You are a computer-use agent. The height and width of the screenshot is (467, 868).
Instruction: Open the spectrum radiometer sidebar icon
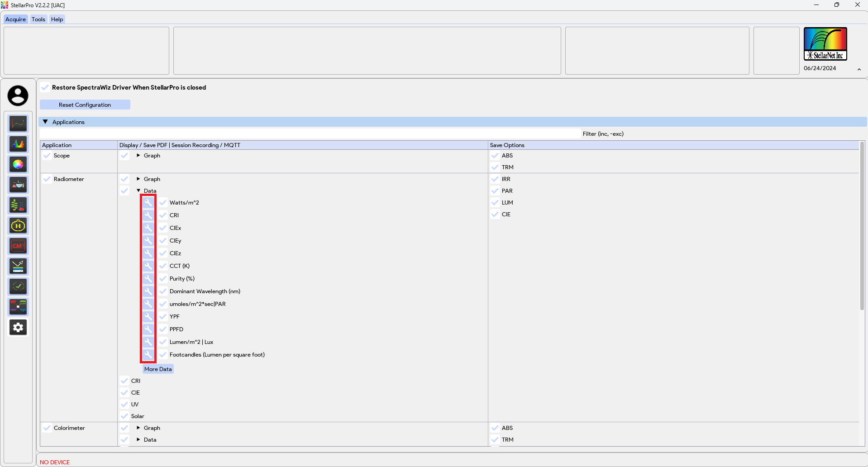click(x=18, y=144)
